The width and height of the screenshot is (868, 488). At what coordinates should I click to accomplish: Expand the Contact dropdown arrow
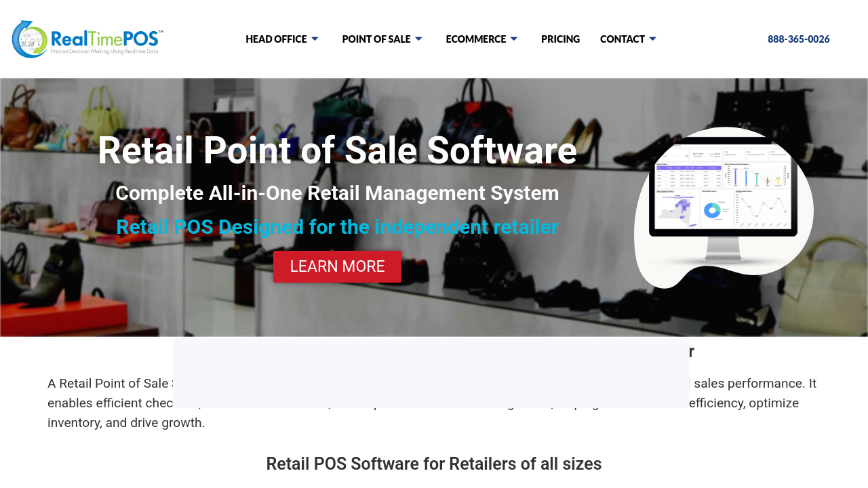[x=652, y=39]
